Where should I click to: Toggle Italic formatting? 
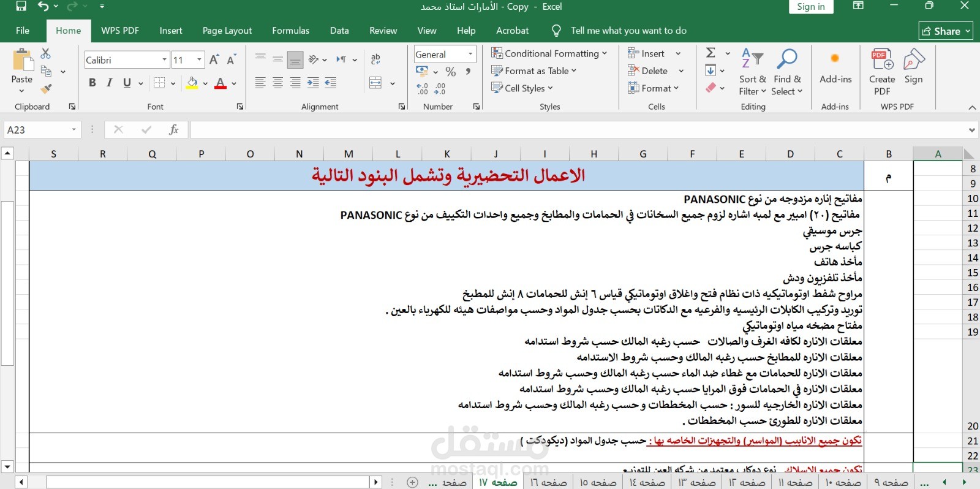point(110,83)
